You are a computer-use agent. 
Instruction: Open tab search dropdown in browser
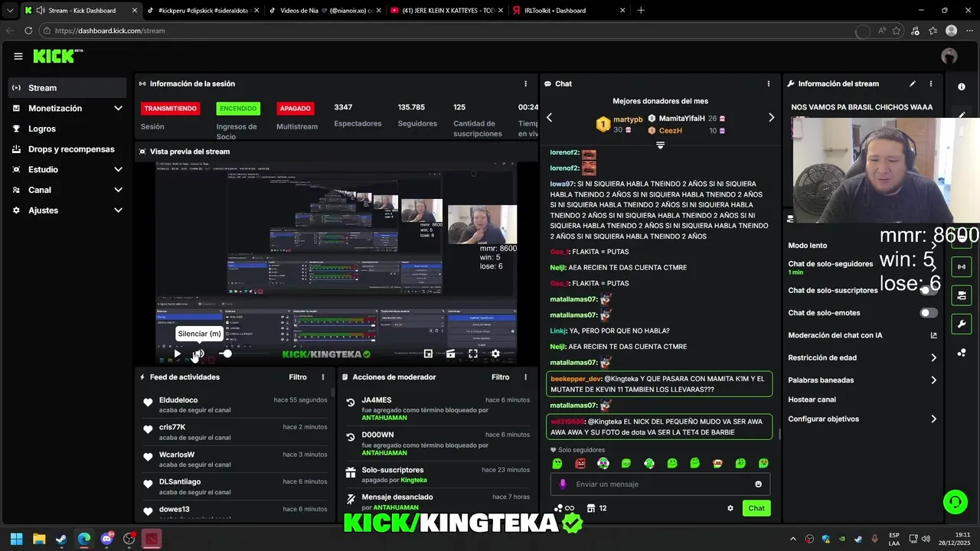tap(10, 10)
